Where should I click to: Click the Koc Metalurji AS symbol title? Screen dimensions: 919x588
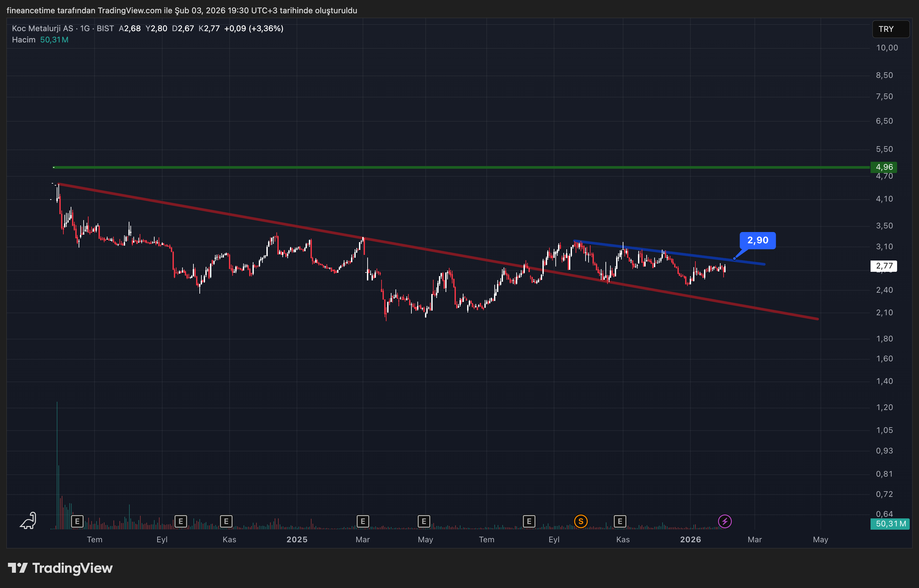pyautogui.click(x=42, y=28)
